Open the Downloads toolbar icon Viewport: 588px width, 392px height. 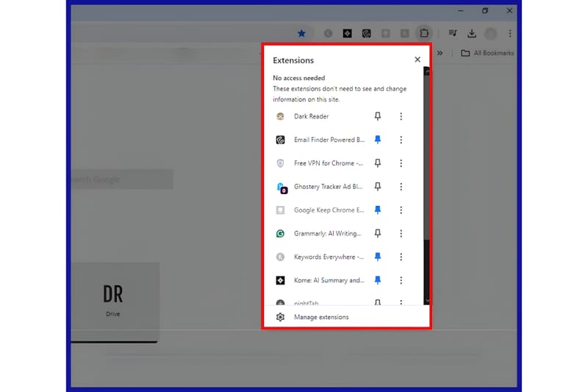tap(472, 33)
